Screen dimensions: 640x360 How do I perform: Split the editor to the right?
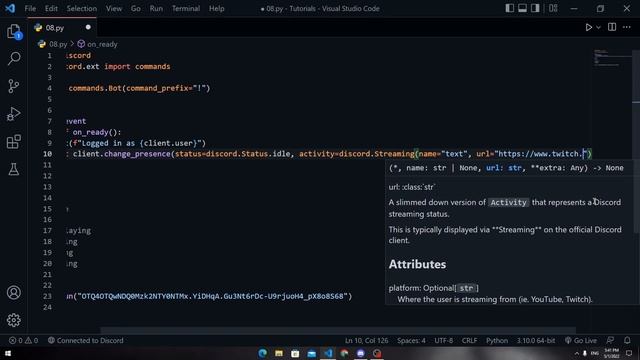(612, 27)
